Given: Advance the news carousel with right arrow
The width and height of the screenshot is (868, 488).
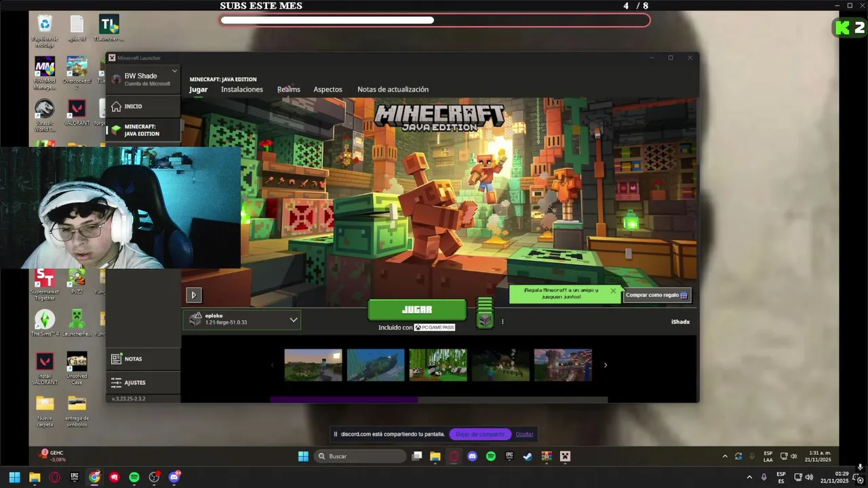Looking at the screenshot, I should 605,365.
